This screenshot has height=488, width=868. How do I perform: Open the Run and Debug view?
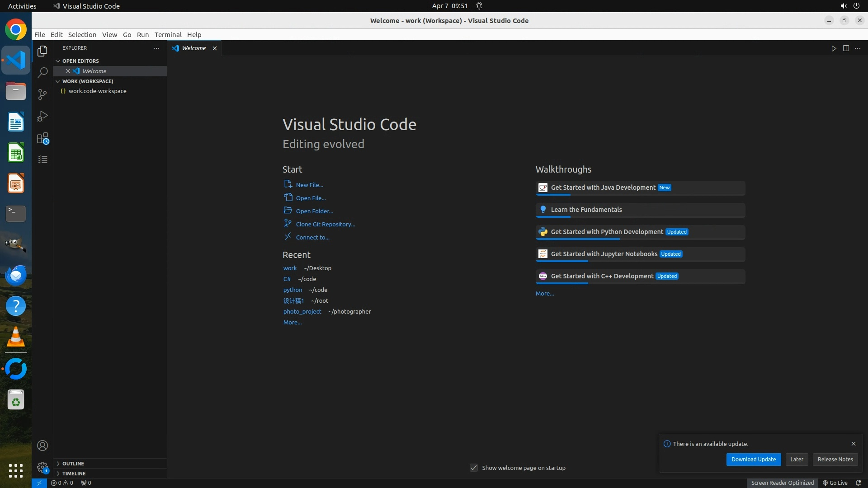click(x=42, y=116)
